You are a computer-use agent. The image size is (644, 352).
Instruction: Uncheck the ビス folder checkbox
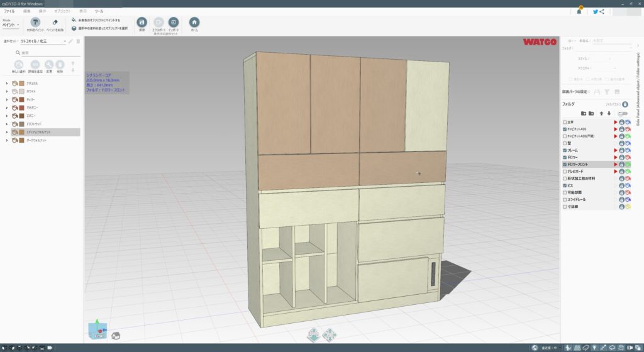[x=565, y=185]
